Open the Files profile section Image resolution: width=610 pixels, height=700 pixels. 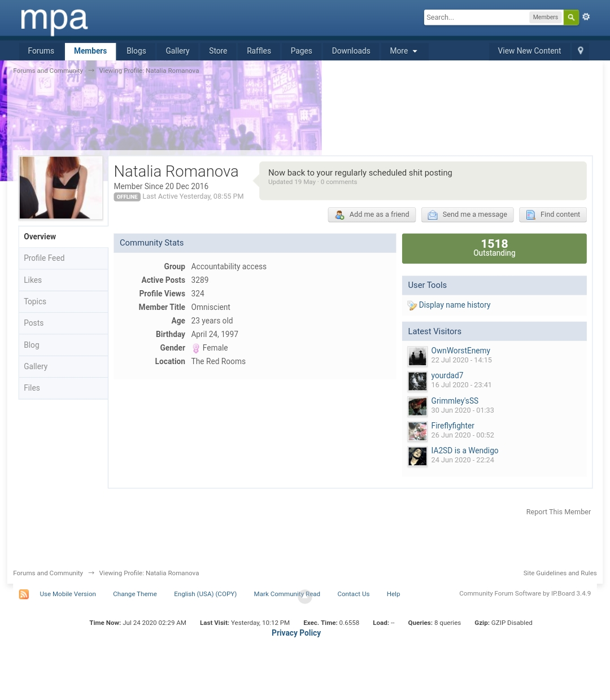(x=63, y=388)
